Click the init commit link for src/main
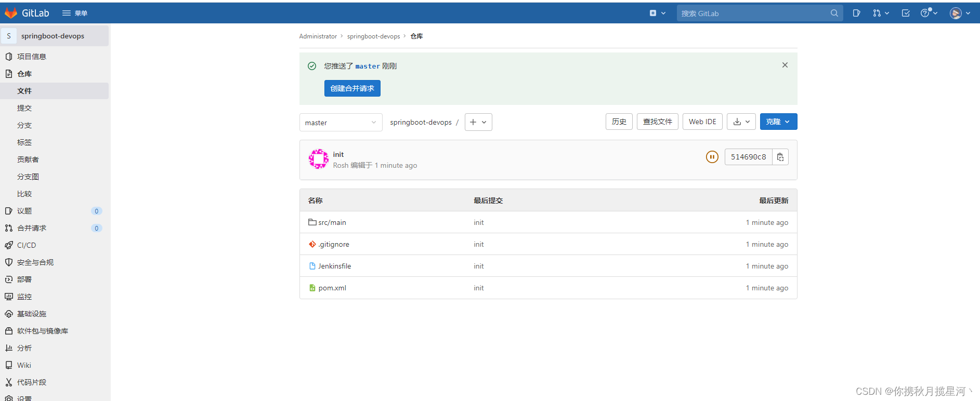 point(479,222)
